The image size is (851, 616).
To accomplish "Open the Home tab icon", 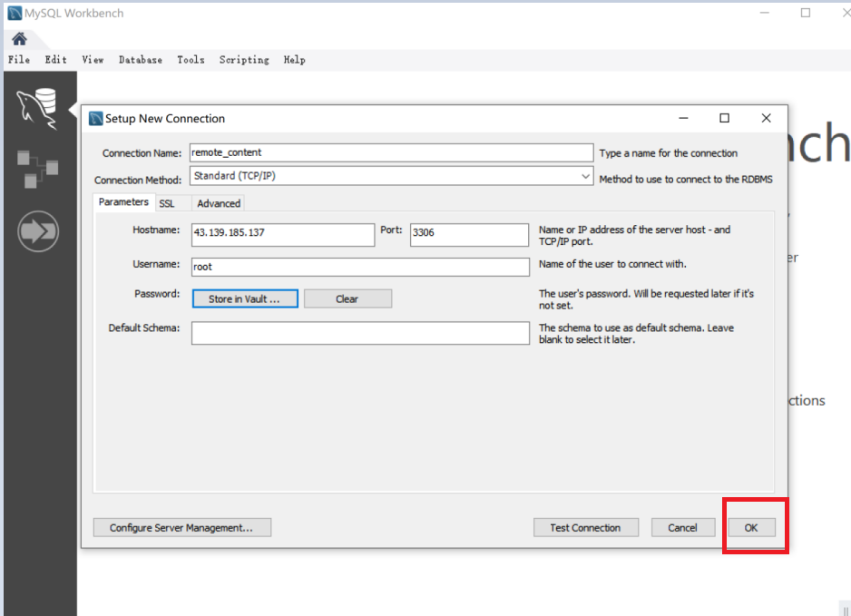I will coord(20,39).
